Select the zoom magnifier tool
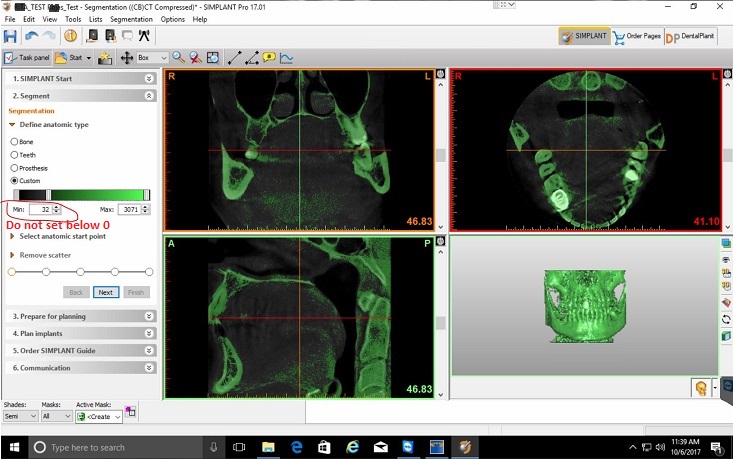The image size is (733, 459). click(178, 58)
